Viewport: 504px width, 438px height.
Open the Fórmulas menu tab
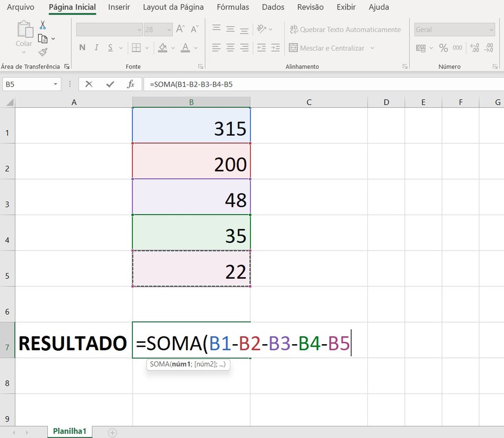pyautogui.click(x=233, y=7)
